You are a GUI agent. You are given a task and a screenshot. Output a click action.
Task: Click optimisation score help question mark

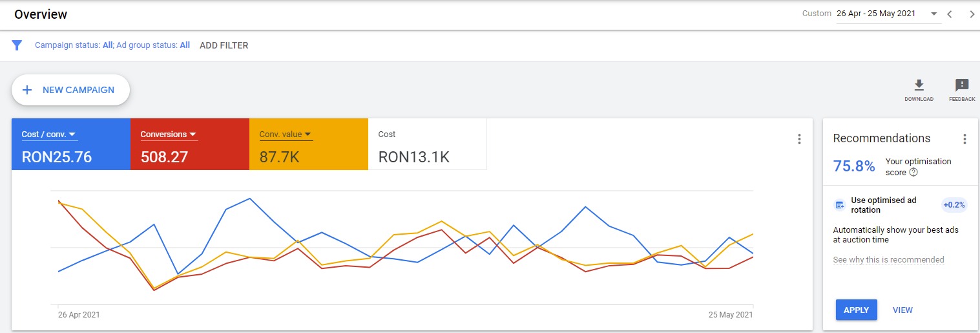pos(913,173)
